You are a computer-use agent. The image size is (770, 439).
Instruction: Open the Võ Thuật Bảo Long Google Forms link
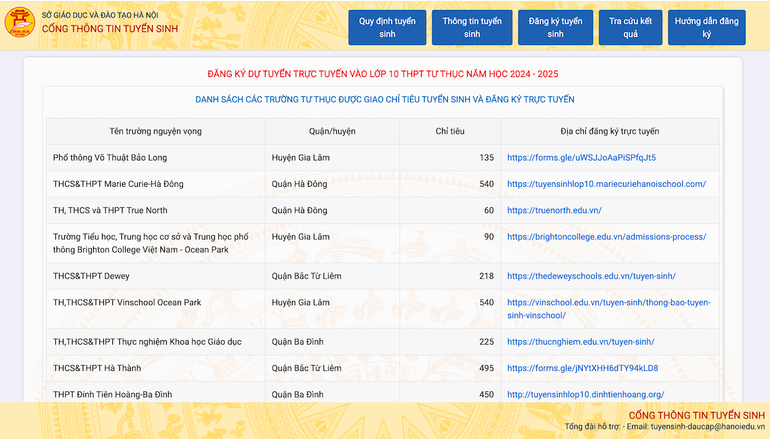click(581, 158)
